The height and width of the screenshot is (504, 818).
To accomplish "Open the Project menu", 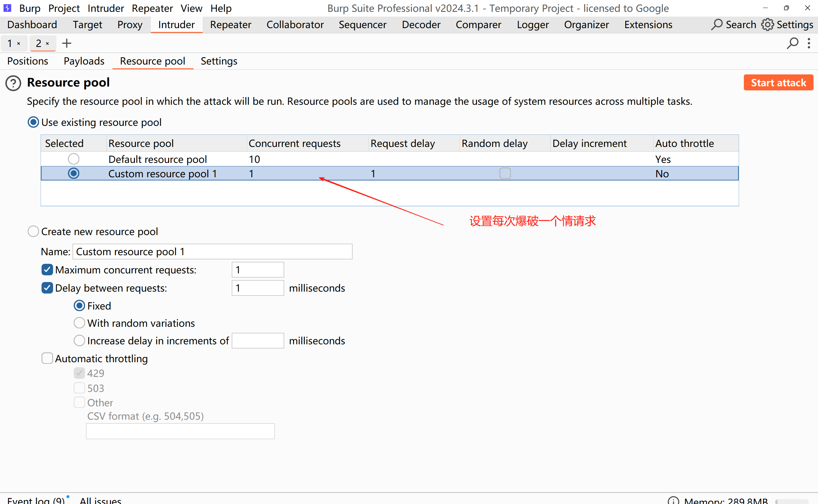I will tap(64, 8).
